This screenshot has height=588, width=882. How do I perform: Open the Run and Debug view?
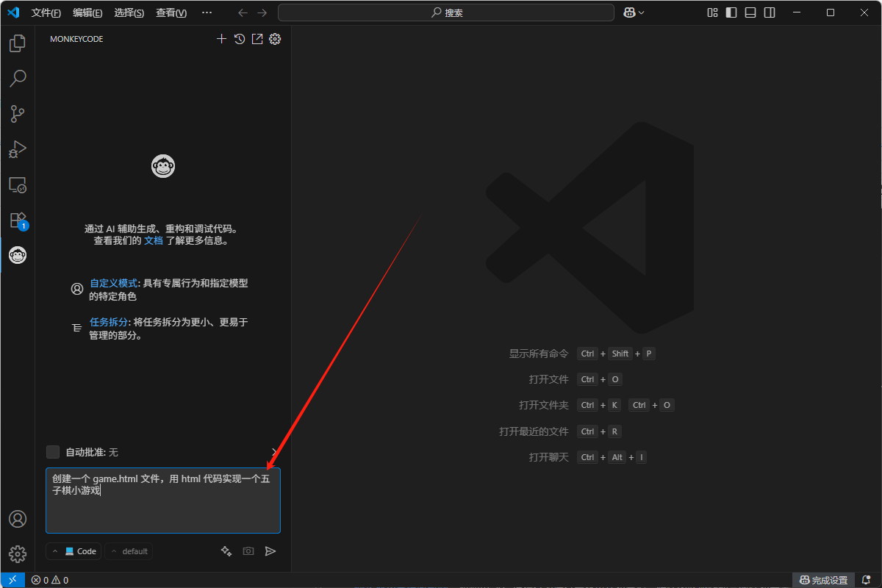[x=18, y=149]
